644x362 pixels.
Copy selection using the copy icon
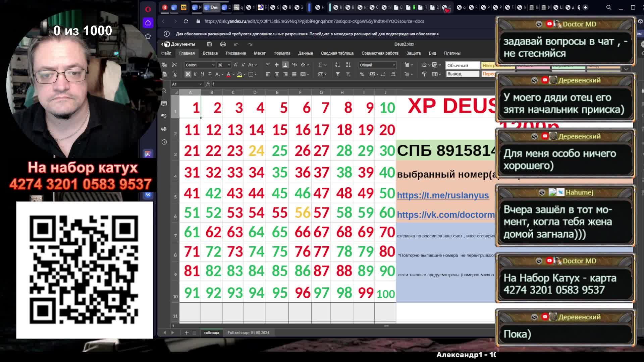coord(164,65)
